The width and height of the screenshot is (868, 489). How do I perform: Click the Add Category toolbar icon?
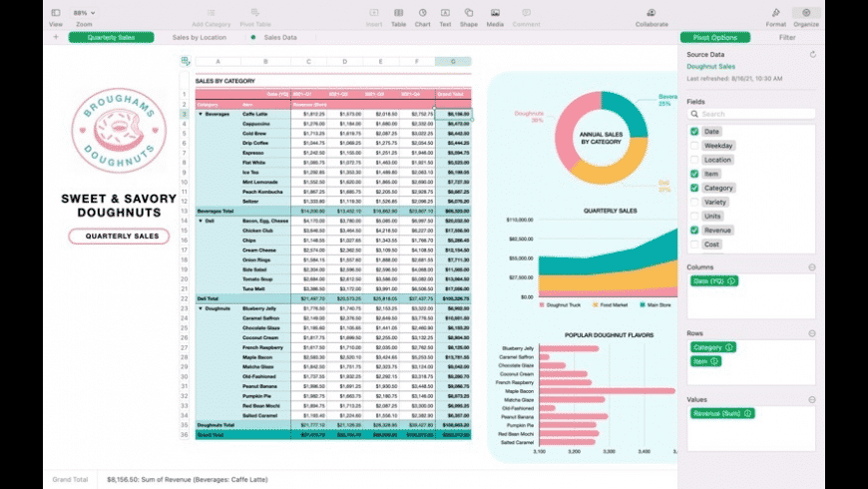point(211,13)
